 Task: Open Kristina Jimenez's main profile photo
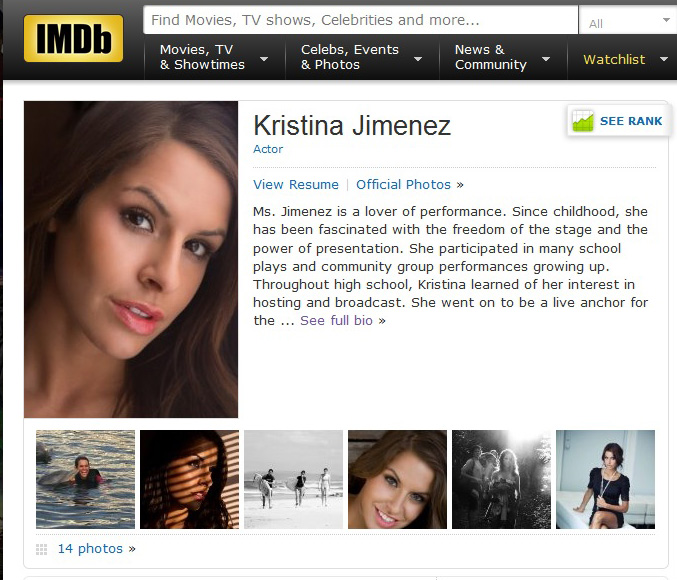click(131, 260)
